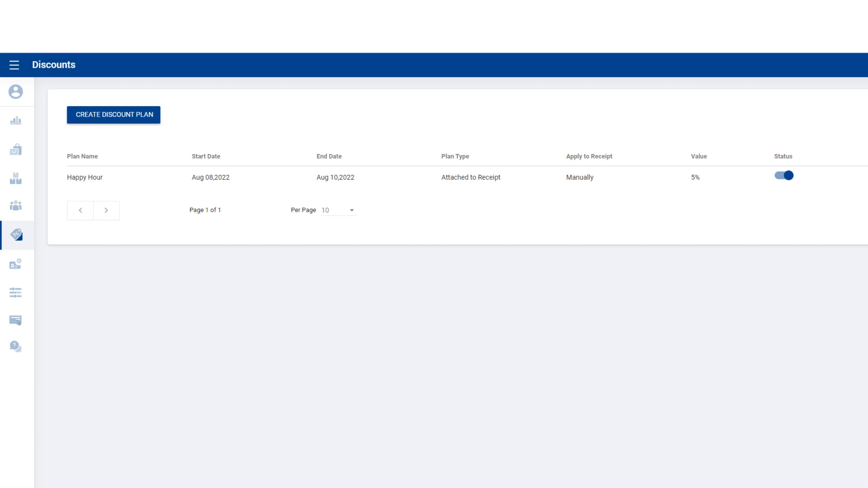Open the hamburger menu

pyautogui.click(x=14, y=65)
